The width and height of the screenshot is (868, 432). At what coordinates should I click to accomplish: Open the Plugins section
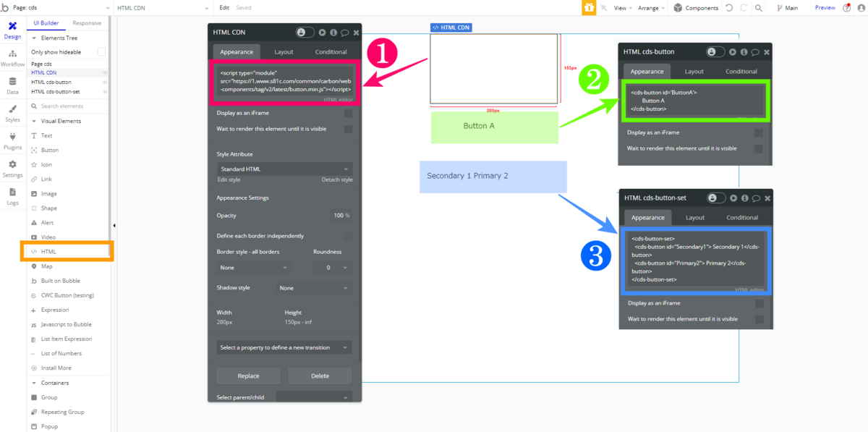pos(13,140)
